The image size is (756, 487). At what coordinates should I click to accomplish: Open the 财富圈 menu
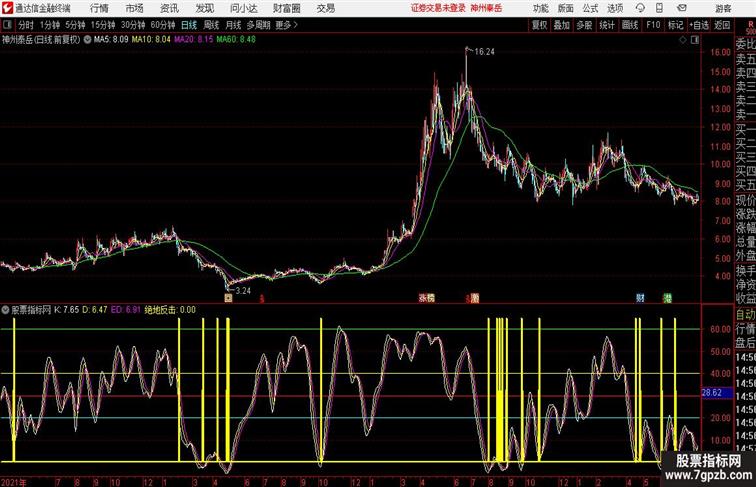pyautogui.click(x=286, y=8)
